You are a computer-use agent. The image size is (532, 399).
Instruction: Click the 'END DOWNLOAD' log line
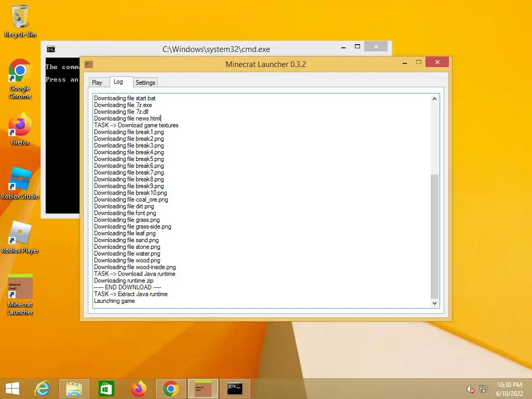[x=128, y=287]
